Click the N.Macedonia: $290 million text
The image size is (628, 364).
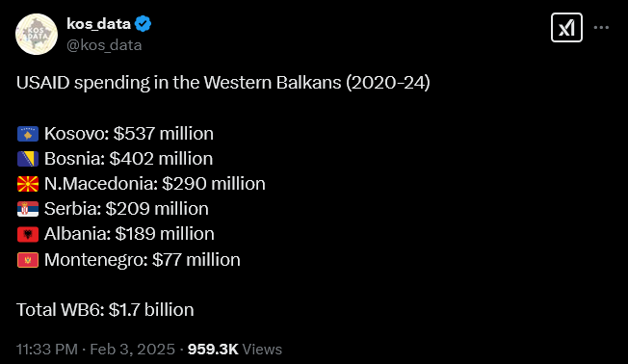tap(155, 184)
